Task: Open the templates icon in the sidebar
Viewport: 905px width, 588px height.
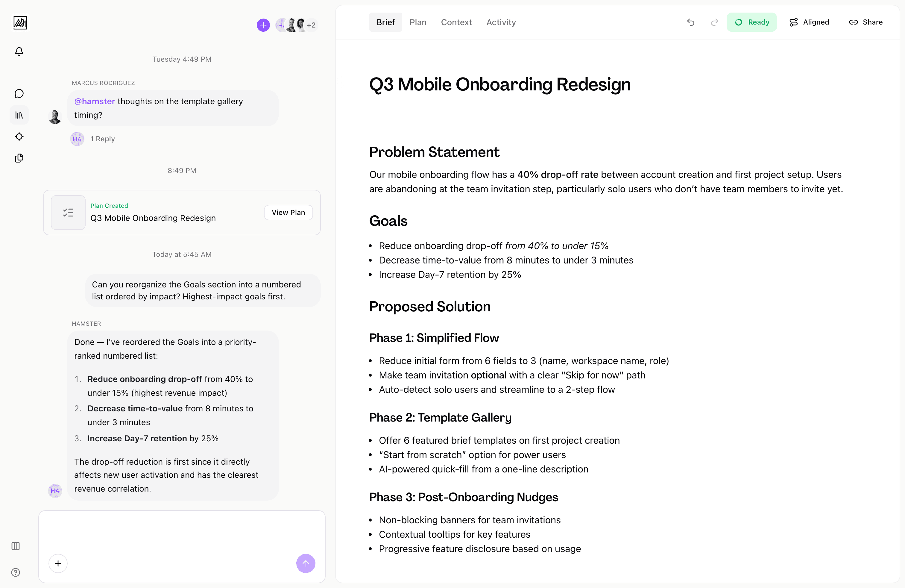Action: tap(19, 158)
